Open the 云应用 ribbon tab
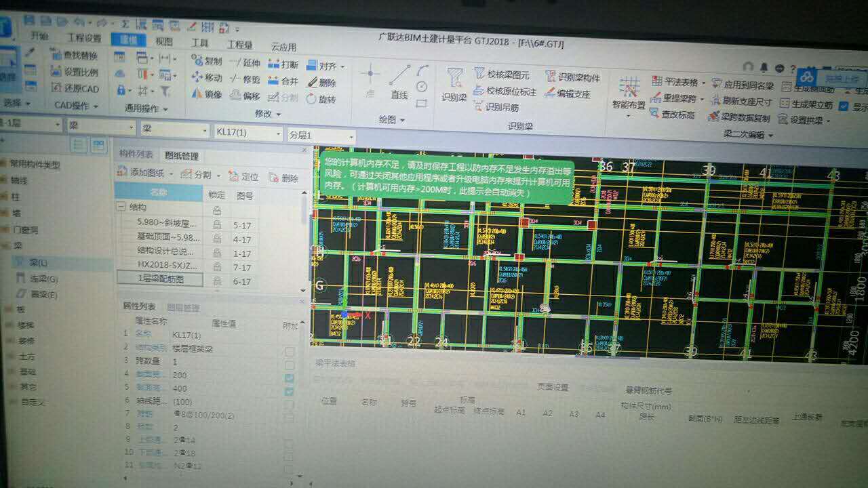 tap(283, 47)
